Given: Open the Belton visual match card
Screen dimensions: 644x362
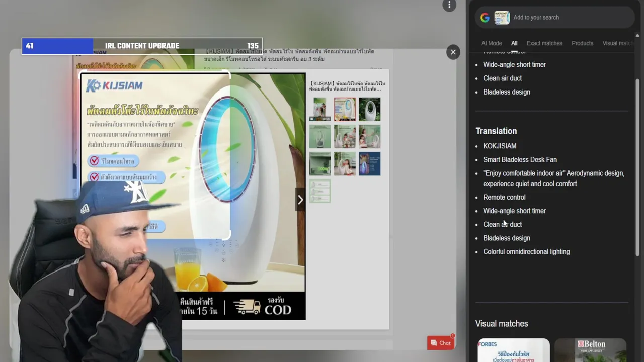Looking at the screenshot, I should [590, 350].
